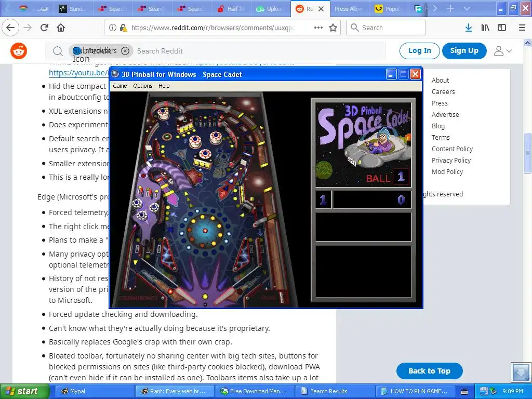
Task: Click the Log In button
Action: [419, 51]
